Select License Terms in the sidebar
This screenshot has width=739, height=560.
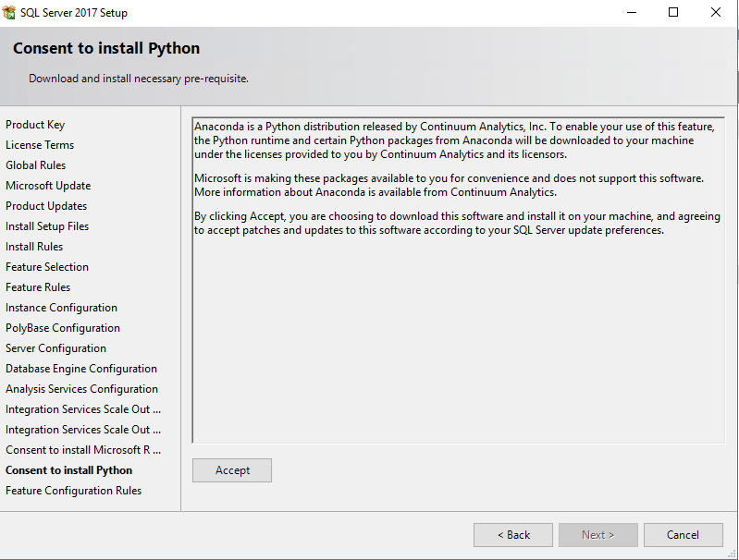[40, 145]
